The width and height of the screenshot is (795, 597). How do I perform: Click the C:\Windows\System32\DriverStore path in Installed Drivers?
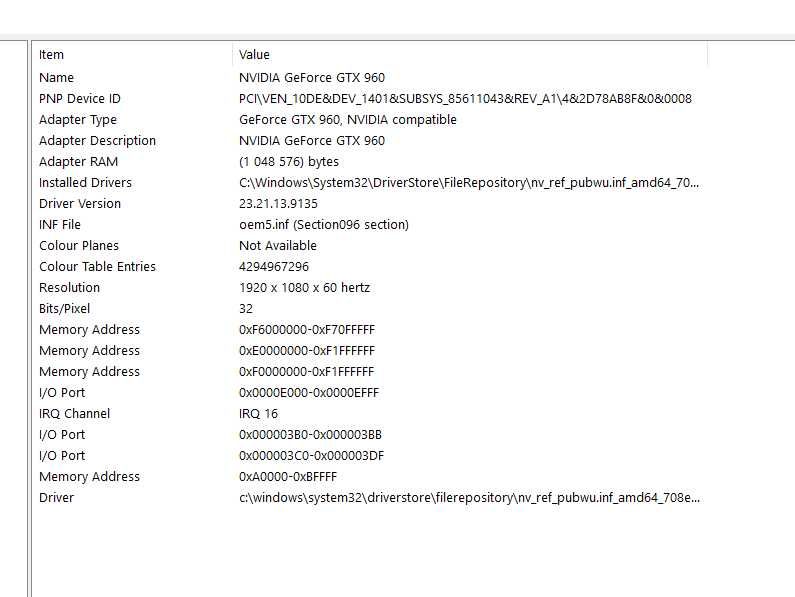point(468,183)
